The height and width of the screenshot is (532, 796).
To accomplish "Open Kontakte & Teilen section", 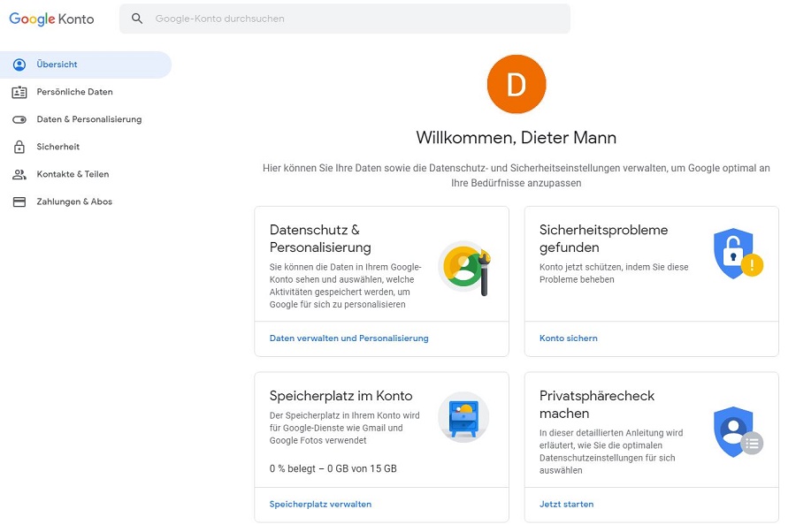I will [86, 174].
